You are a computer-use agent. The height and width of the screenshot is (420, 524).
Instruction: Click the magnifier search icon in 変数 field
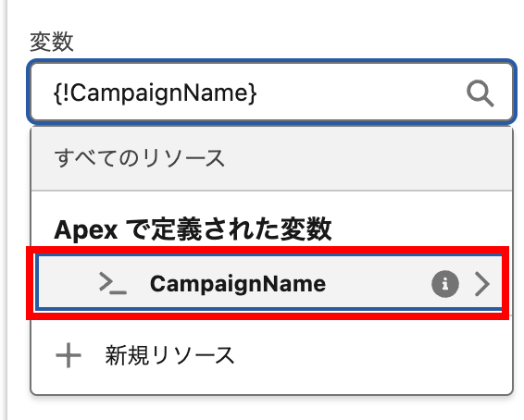click(480, 93)
